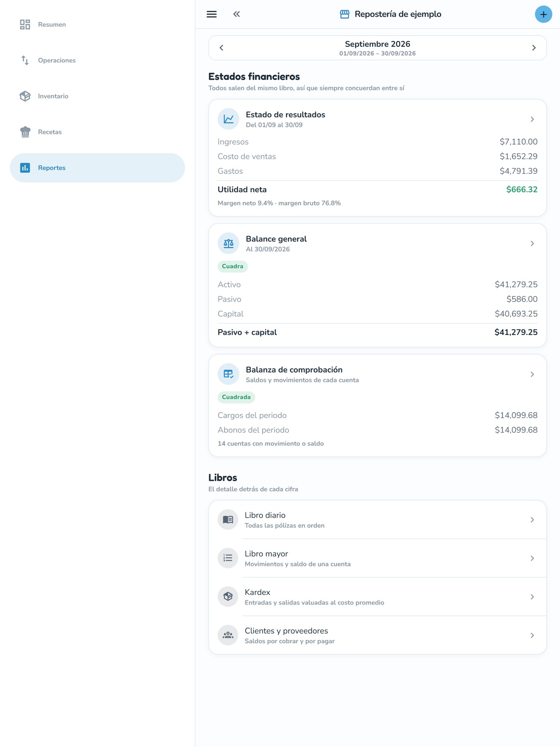This screenshot has height=747, width=560.
Task: Click the Operaciones arrows icon in sidebar
Action: tap(25, 60)
